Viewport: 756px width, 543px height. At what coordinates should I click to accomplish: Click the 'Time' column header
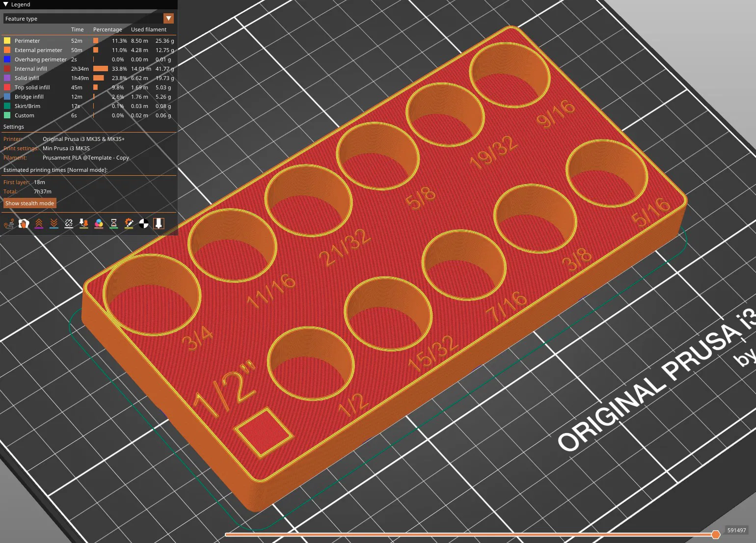point(77,29)
